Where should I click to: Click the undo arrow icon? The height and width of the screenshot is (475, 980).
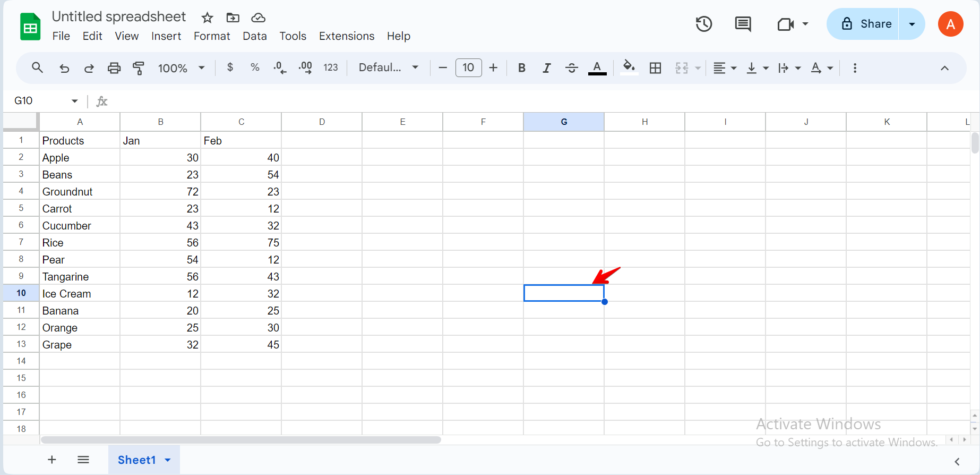click(x=64, y=68)
